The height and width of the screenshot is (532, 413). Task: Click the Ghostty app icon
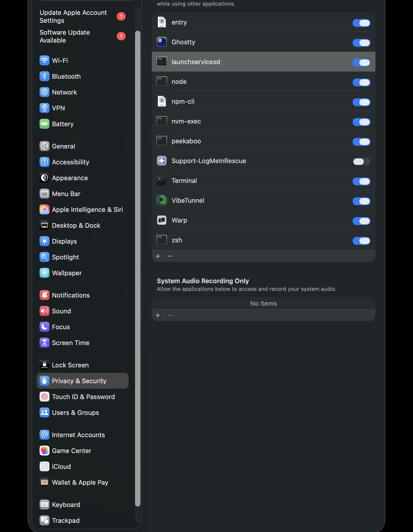tap(162, 42)
